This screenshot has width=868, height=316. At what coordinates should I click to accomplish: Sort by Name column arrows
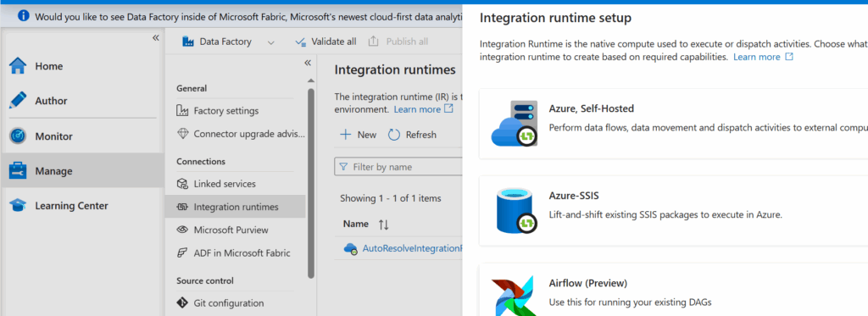point(384,225)
